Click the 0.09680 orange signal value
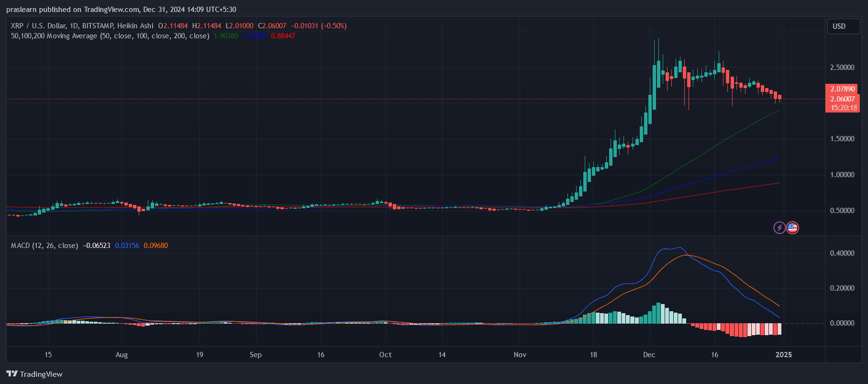868x384 pixels. coord(156,246)
